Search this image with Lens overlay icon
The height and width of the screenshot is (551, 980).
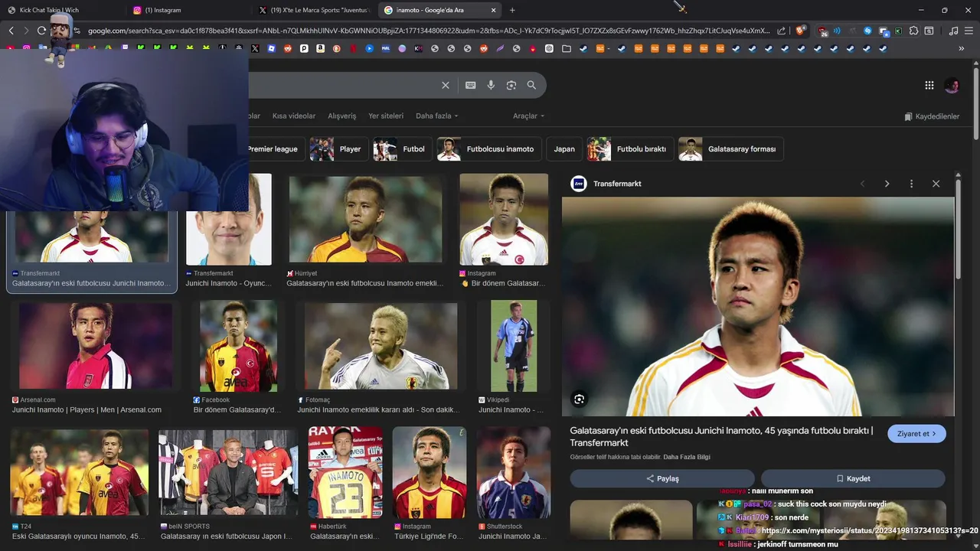tap(579, 399)
